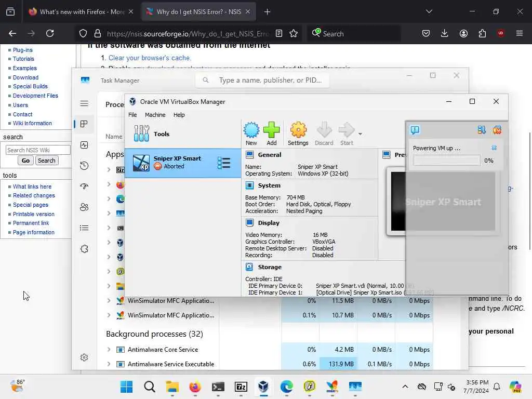This screenshot has width=532, height=399.
Task: Open the File menu in VirtualBox
Action: [x=132, y=115]
